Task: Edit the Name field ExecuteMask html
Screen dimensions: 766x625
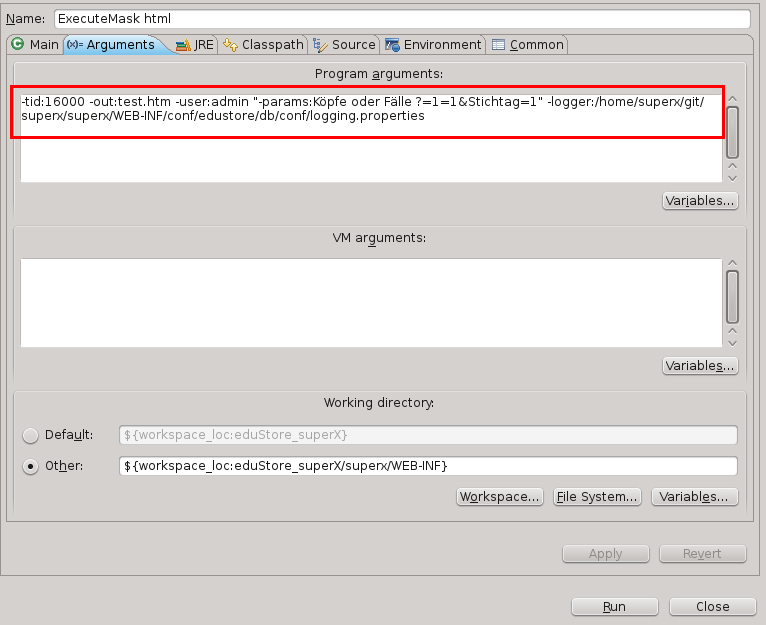Action: [x=402, y=19]
